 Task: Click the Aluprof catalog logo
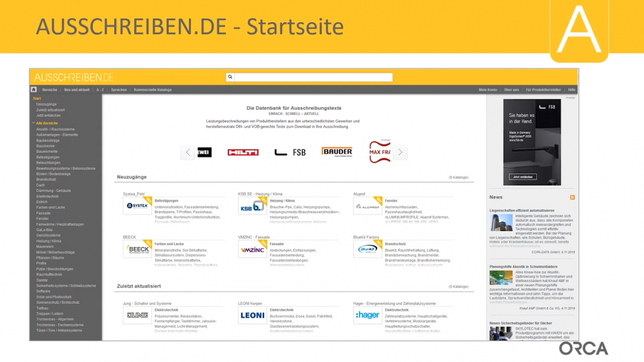pos(368,206)
